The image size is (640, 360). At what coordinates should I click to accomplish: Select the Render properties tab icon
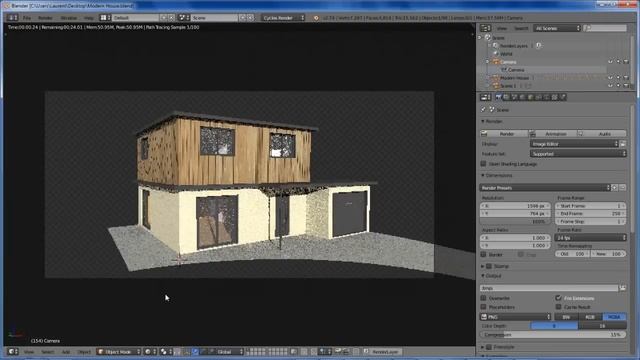tap(498, 97)
